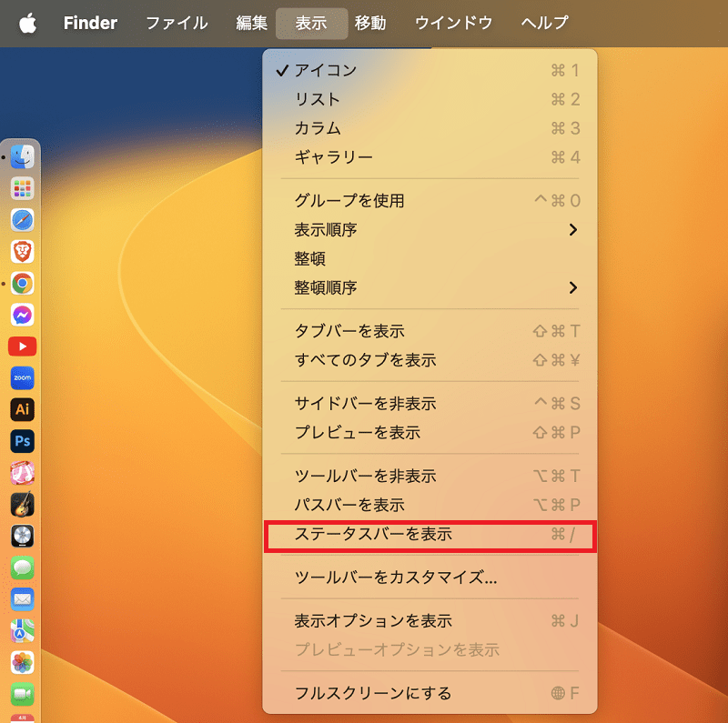The height and width of the screenshot is (723, 728).
Task: Open the 移動 menu
Action: (370, 23)
